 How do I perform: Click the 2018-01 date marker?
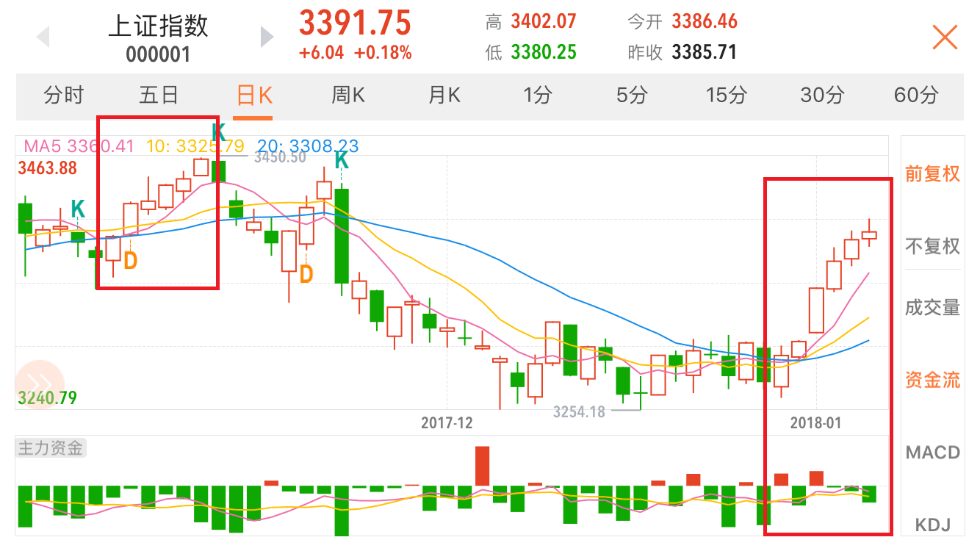[x=815, y=423]
